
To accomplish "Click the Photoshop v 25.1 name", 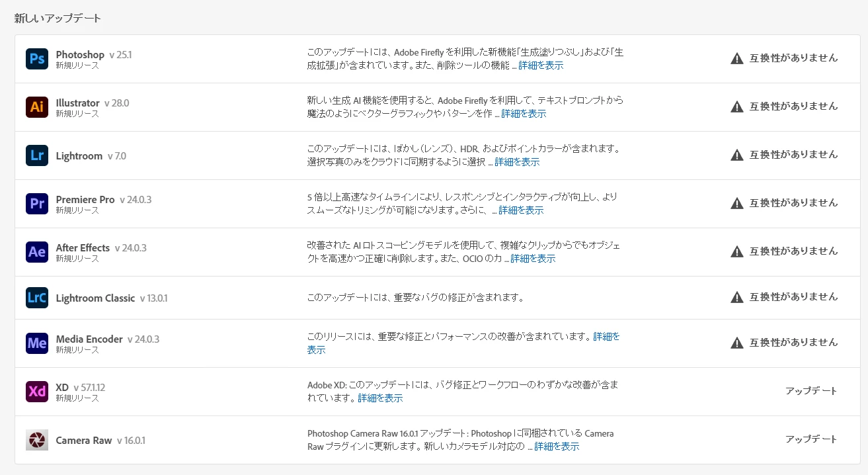I will pos(94,55).
